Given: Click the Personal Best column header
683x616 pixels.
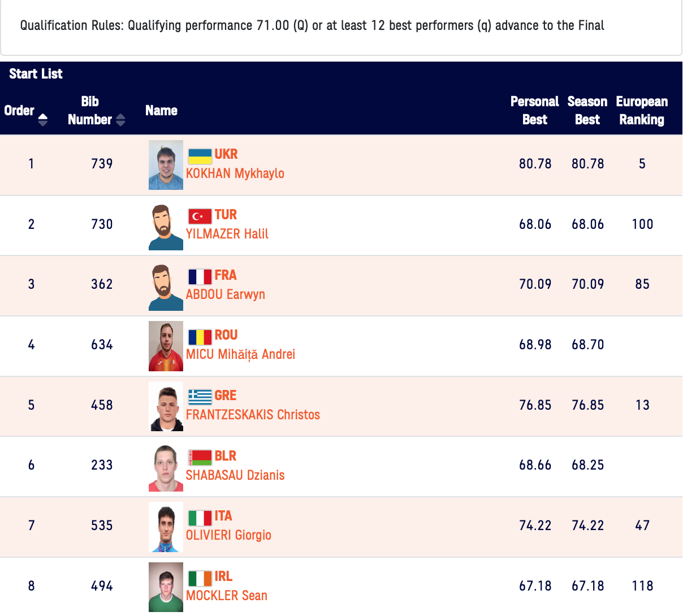Looking at the screenshot, I should 534,111.
